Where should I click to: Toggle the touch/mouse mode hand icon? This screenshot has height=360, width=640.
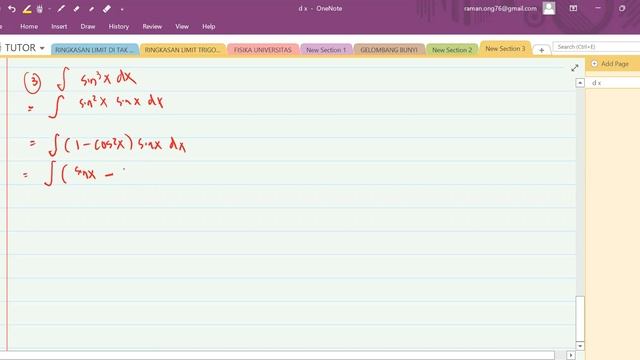tap(40, 9)
